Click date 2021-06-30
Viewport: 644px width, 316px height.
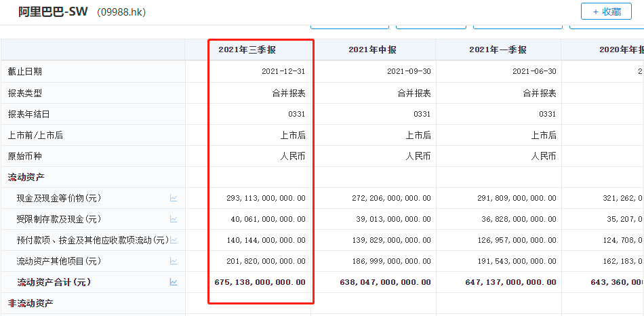534,71
